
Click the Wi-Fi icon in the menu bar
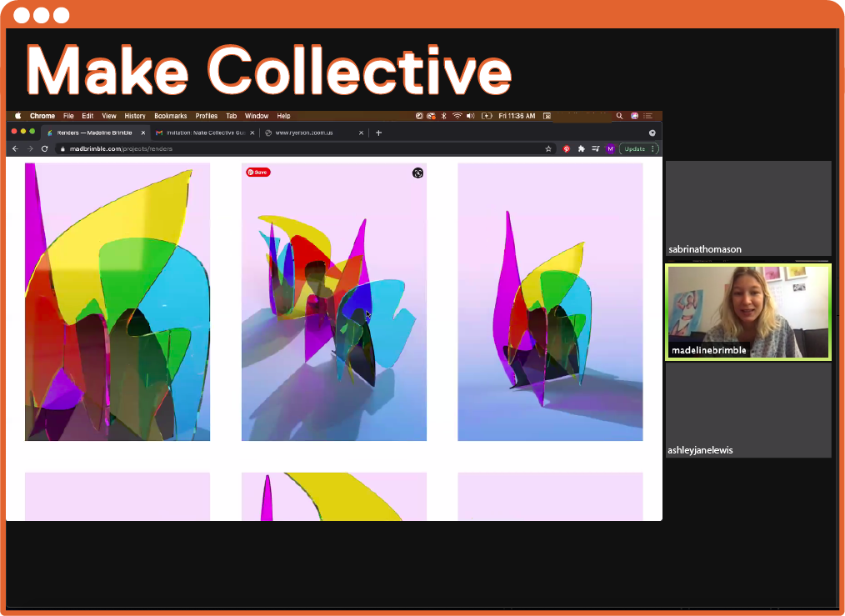click(457, 116)
